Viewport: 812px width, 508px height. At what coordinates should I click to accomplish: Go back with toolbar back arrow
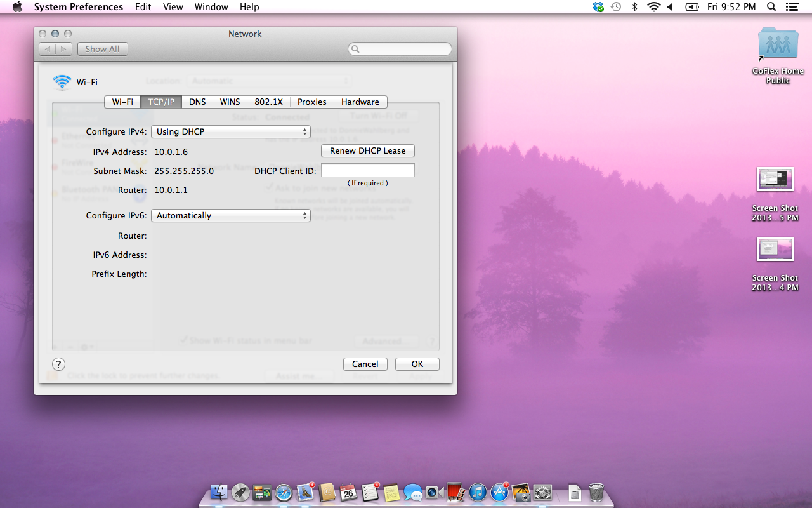pyautogui.click(x=48, y=49)
